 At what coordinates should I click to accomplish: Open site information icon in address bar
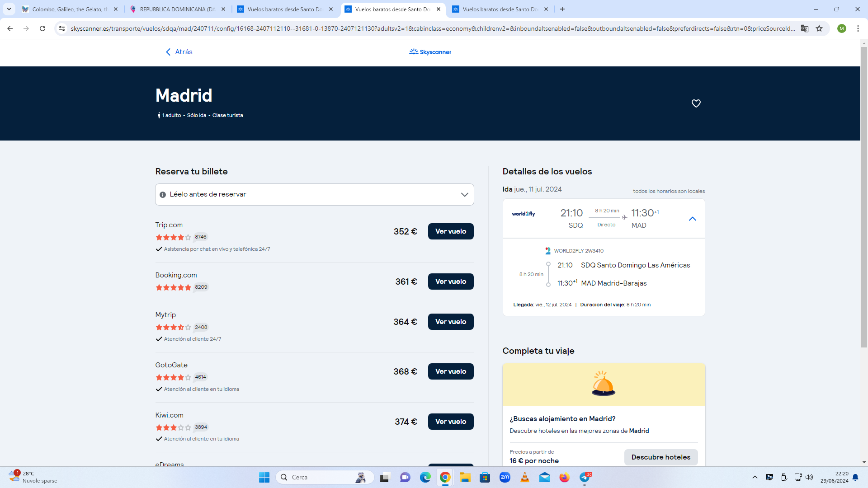pos(62,28)
